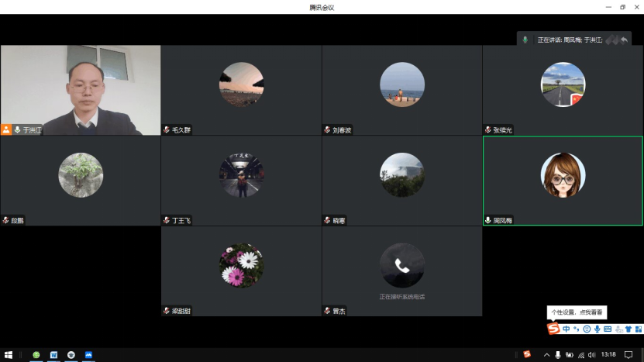644x362 pixels.
Task: Open Sogou skin shirt icon
Action: [x=628, y=329]
